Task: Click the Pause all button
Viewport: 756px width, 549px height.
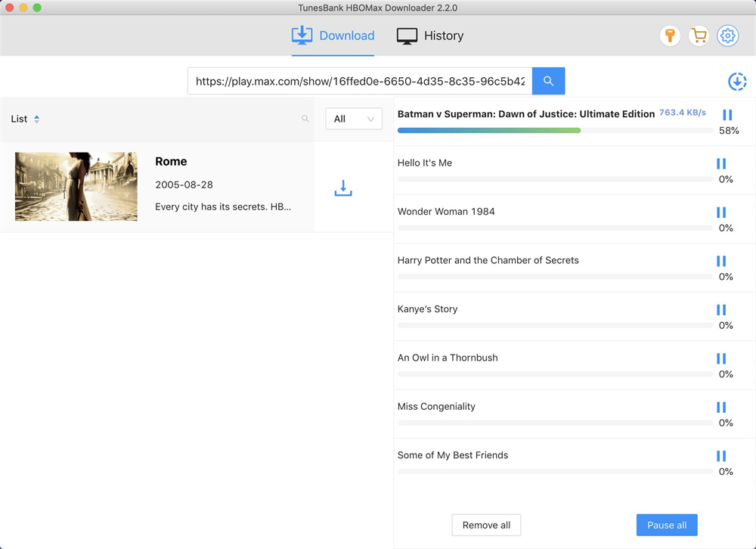Action: 667,525
